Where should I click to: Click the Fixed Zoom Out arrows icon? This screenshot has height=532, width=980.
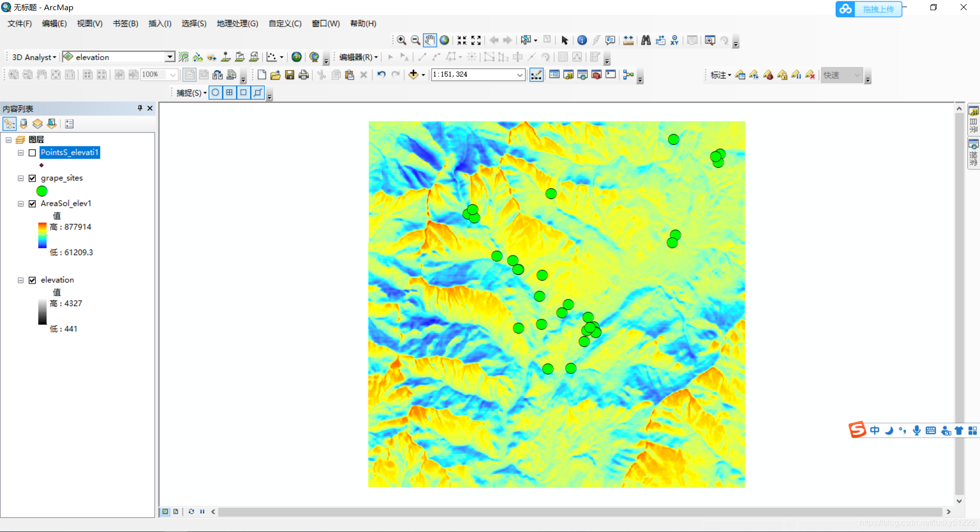(x=476, y=40)
